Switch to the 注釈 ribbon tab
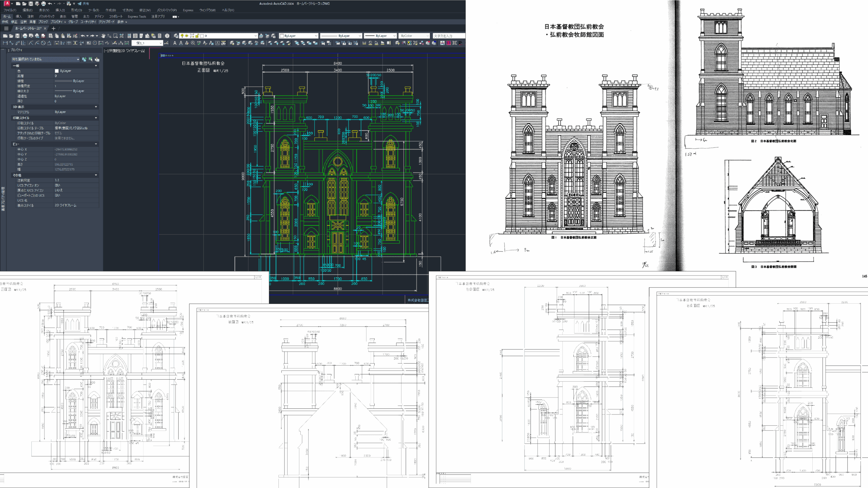The width and height of the screenshot is (868, 488). point(31,16)
